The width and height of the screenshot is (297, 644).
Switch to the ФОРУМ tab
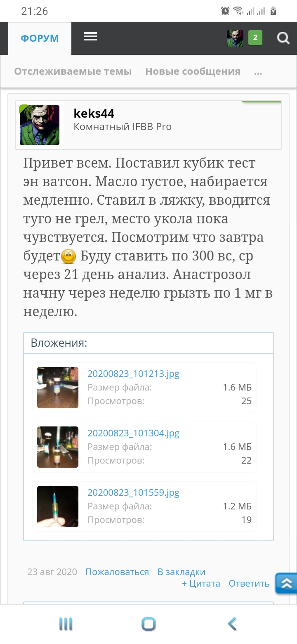(x=40, y=38)
